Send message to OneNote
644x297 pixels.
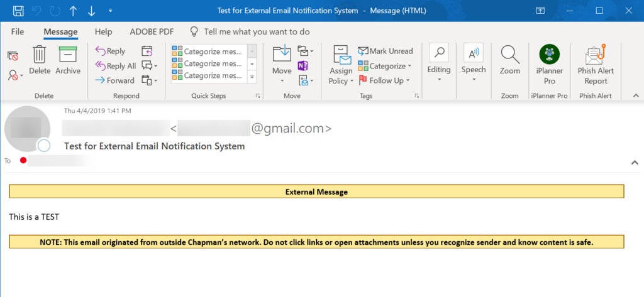pos(303,66)
